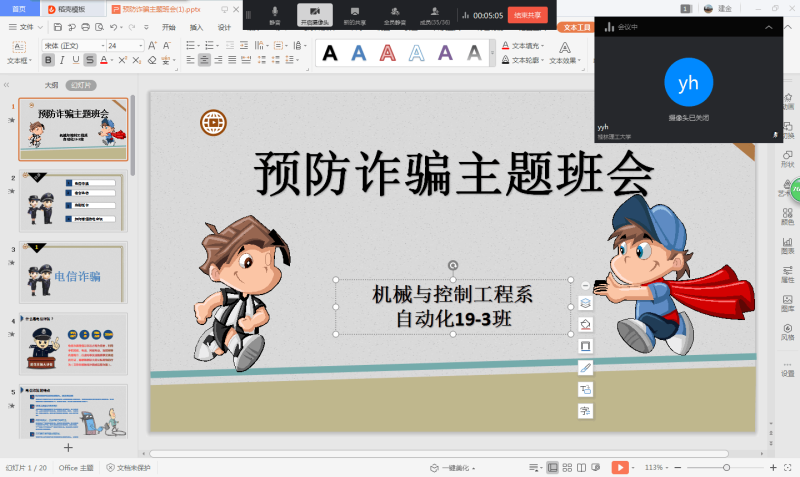Turn on the camera in meeting bar

click(315, 13)
